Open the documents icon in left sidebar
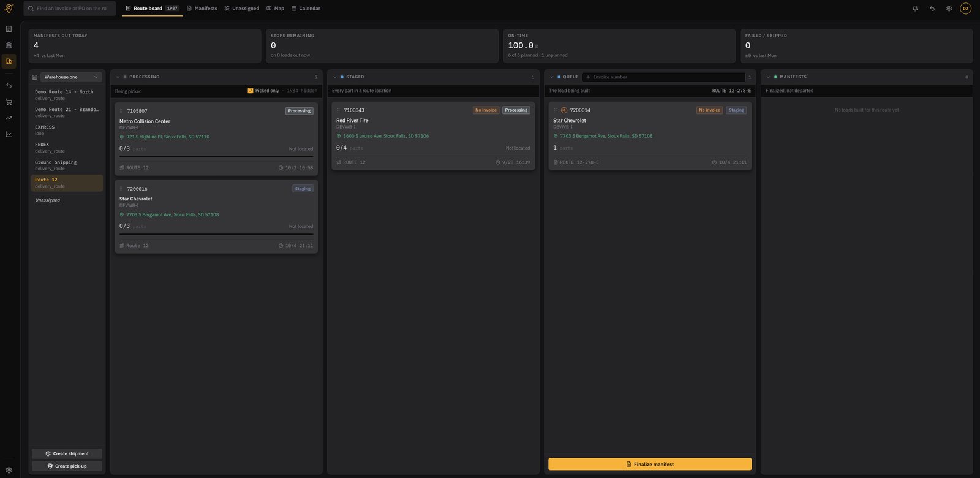980x478 pixels. point(9,29)
